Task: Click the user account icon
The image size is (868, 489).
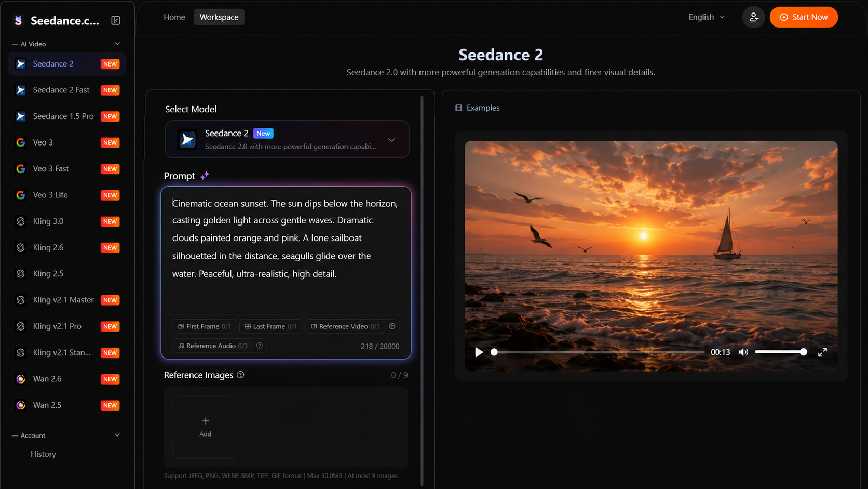Action: [754, 17]
